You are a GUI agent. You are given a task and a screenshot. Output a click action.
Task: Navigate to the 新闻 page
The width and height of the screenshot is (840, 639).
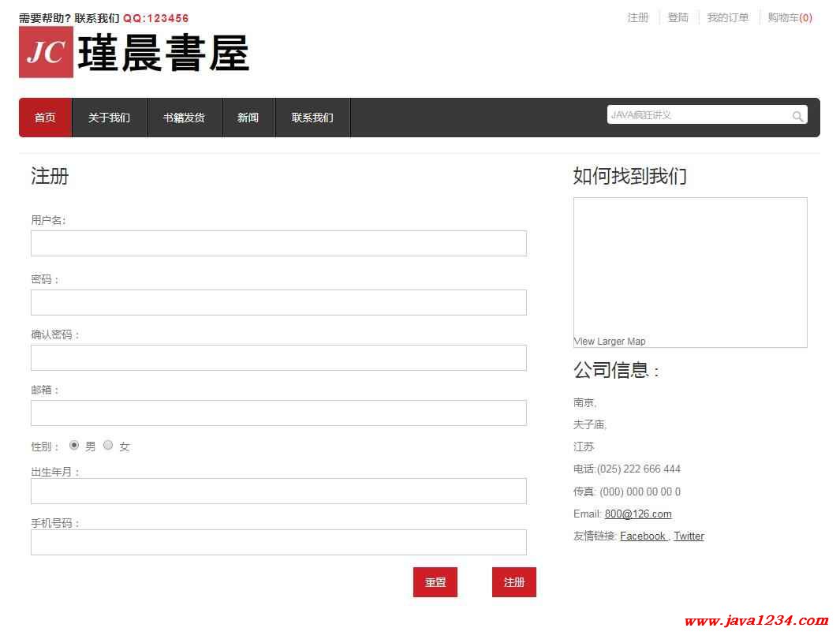click(248, 118)
